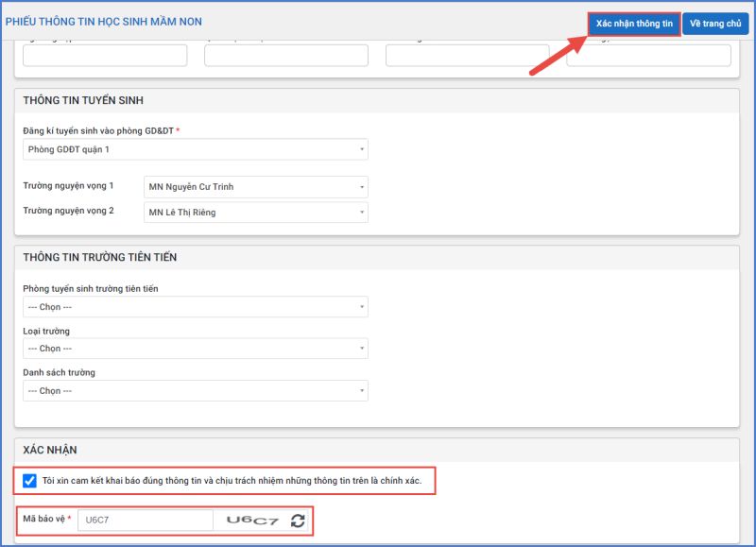
Task: Click the third text box in top row
Action: pos(467,56)
